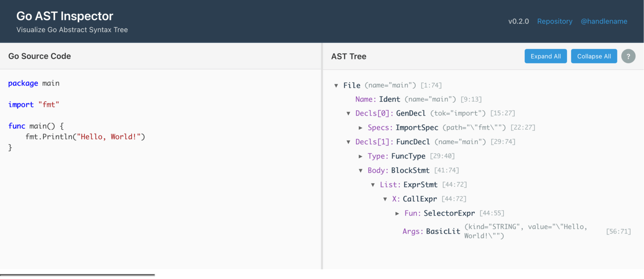Collapse the Decls[1] FuncDecl arrow
Image resolution: width=644 pixels, height=279 pixels.
tap(348, 142)
